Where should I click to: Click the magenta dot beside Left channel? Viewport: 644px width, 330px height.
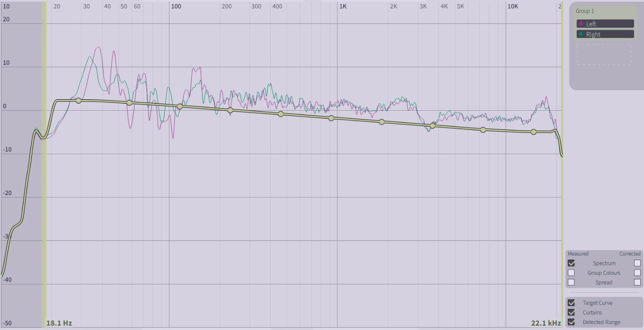581,24
